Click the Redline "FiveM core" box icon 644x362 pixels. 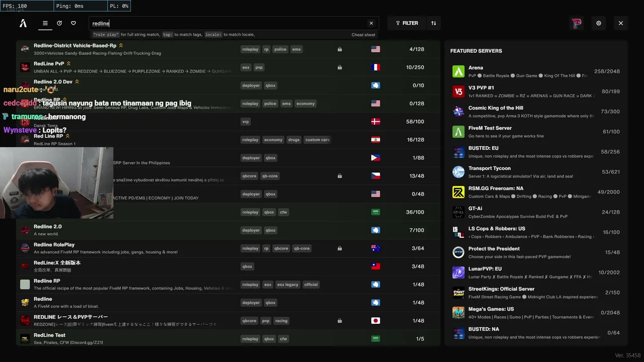25,303
